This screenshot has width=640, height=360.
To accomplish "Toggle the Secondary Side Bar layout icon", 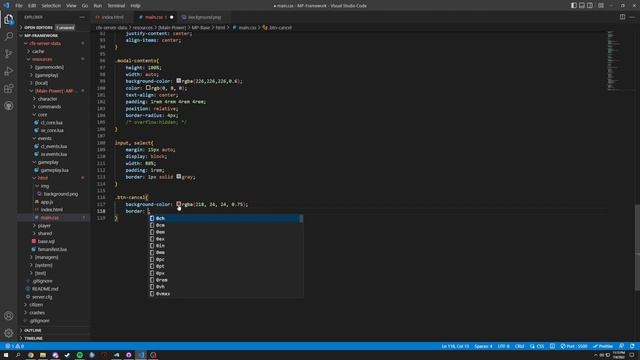I will 590,6.
